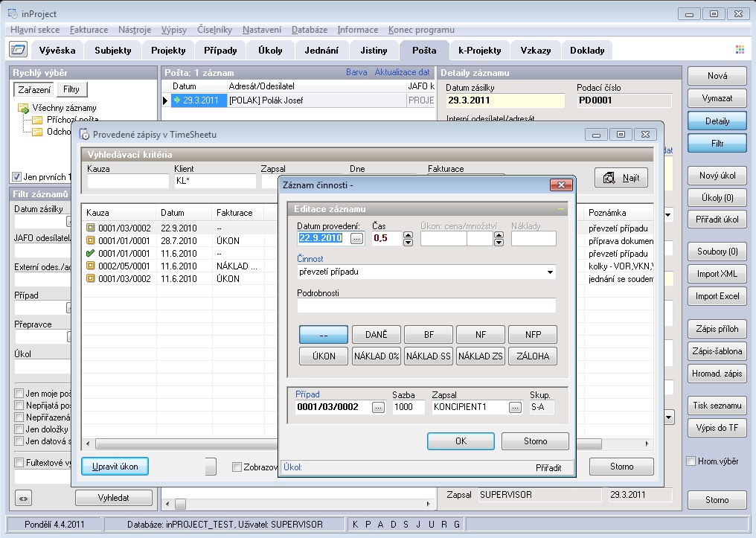Click the Příchozí pošta folder icon

(x=37, y=120)
